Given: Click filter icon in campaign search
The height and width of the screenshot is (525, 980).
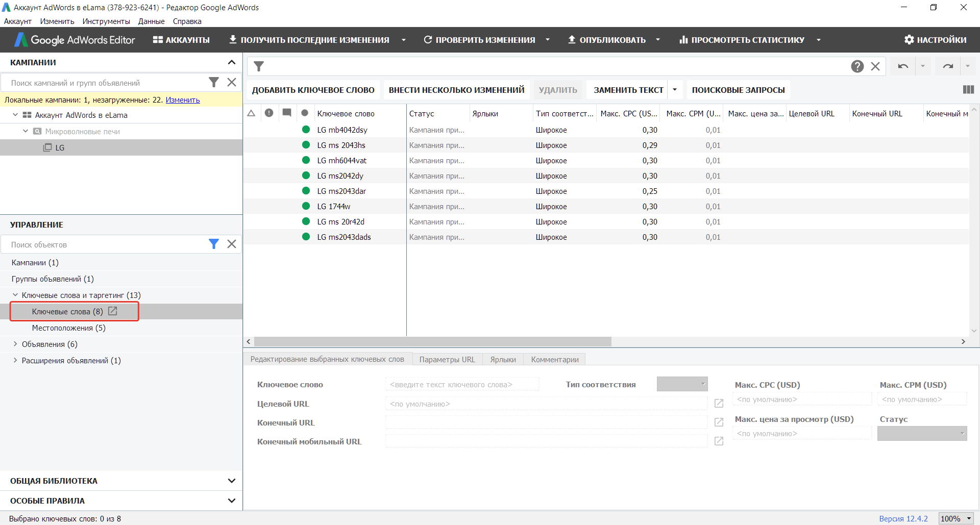Looking at the screenshot, I should 214,82.
